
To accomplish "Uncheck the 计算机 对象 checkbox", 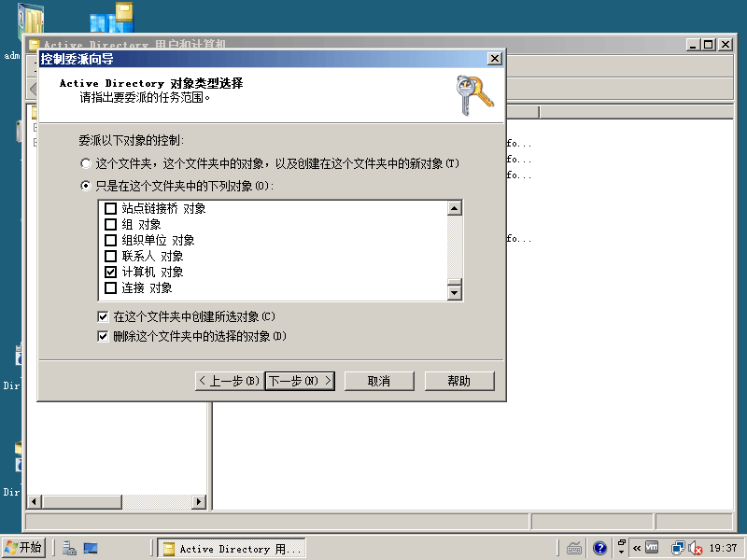I will [111, 273].
